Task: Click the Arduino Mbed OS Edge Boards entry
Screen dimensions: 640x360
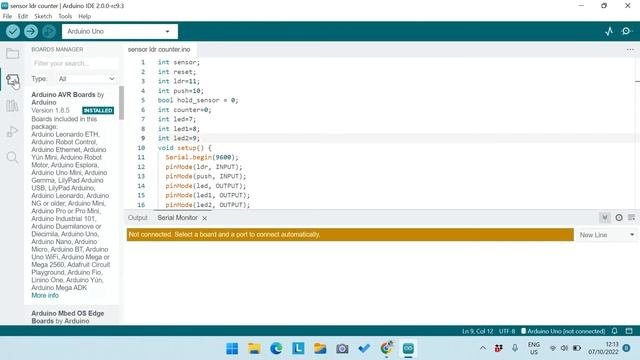Action: coord(68,317)
